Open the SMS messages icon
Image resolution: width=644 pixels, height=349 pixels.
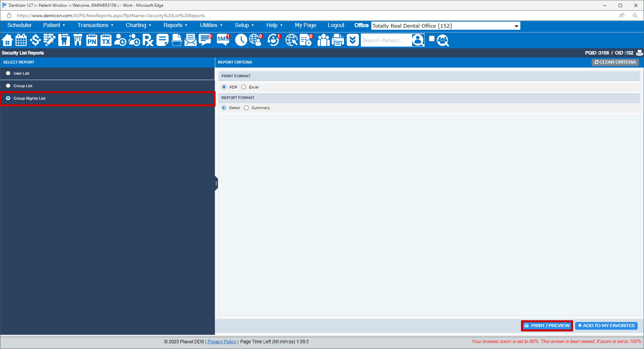tap(223, 40)
